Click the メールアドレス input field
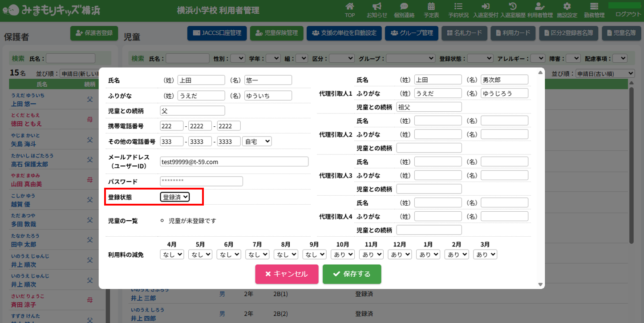This screenshot has width=644, height=323. point(234,162)
